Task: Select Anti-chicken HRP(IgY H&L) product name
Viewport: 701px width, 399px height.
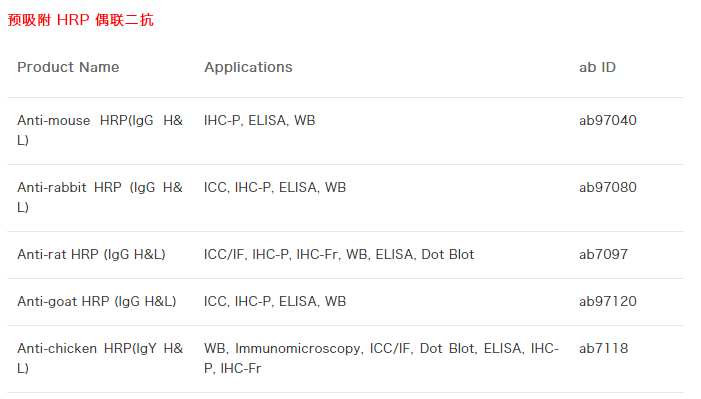Action: [x=100, y=358]
